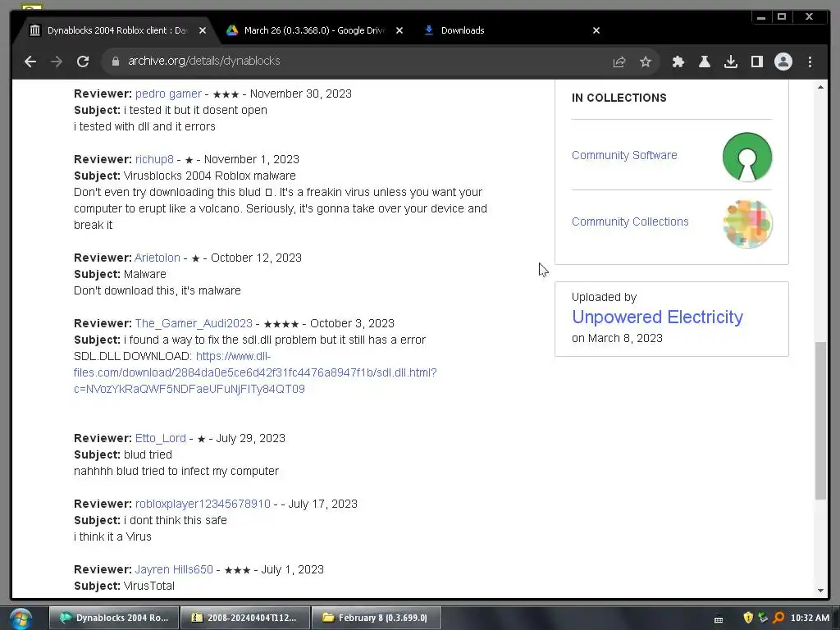Image resolution: width=840 pixels, height=630 pixels.
Task: Click the green Community Software logo thumbnail
Action: pos(746,157)
